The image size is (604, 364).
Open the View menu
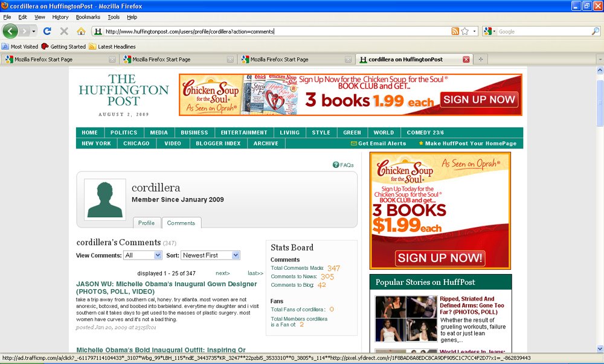(x=40, y=17)
